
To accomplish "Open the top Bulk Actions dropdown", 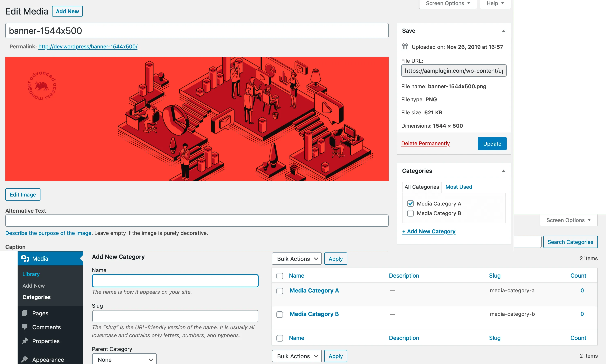I will tap(297, 259).
